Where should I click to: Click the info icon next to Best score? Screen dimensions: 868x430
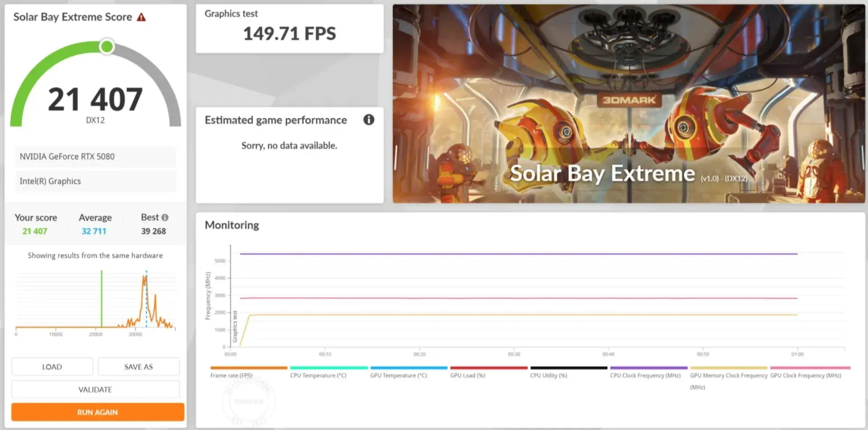tap(165, 218)
